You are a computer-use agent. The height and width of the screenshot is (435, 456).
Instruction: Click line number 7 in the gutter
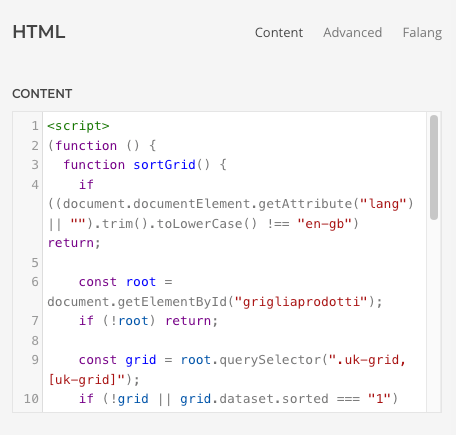point(35,321)
